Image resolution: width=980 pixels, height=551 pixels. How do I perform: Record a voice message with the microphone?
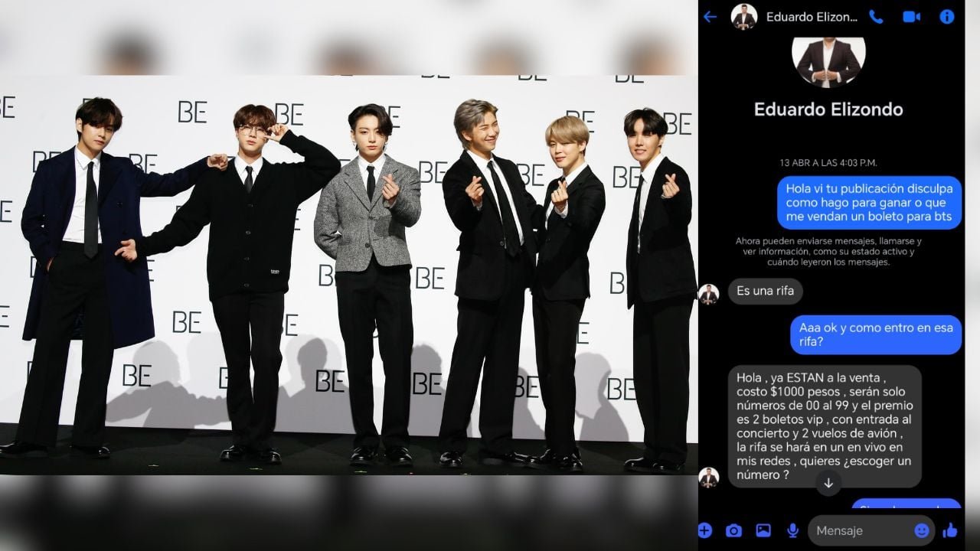point(792,530)
